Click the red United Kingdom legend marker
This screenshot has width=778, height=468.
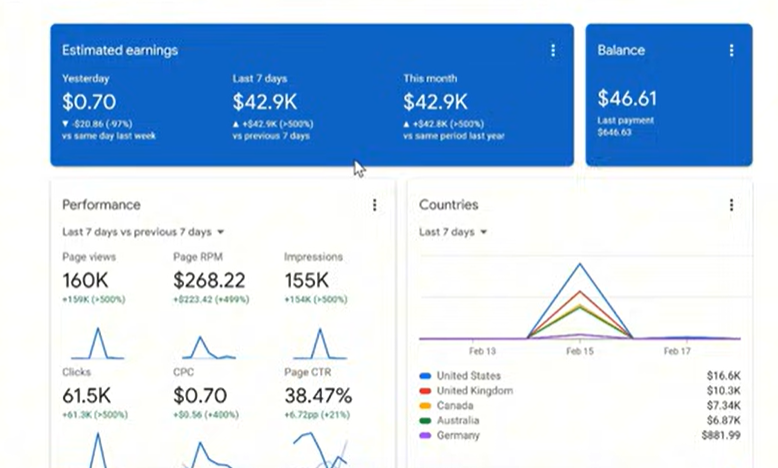425,391
